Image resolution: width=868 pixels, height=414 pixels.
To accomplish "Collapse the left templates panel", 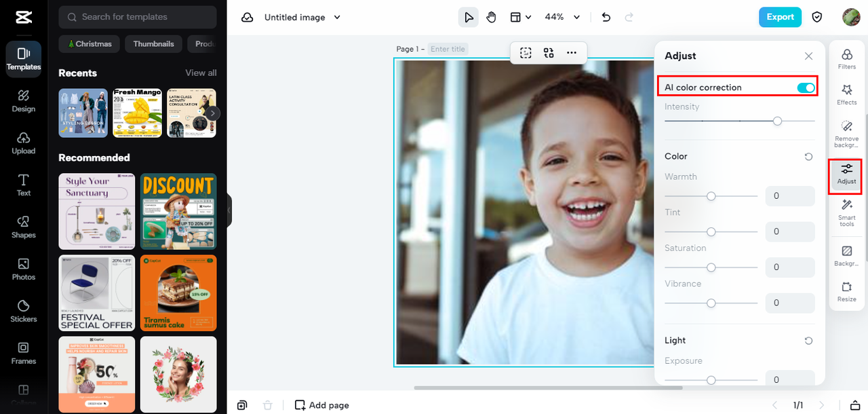I will (x=229, y=210).
